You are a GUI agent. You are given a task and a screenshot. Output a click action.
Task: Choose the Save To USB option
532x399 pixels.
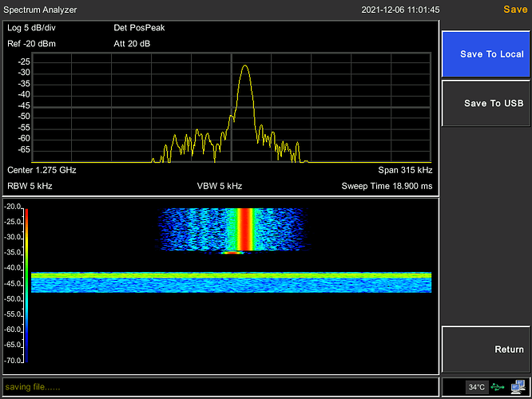click(x=486, y=104)
